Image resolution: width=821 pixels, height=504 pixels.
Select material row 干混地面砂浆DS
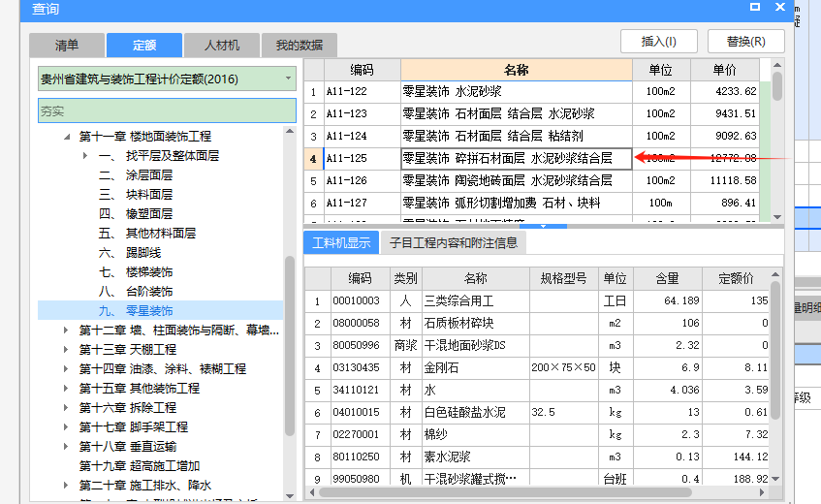pyautogui.click(x=537, y=345)
